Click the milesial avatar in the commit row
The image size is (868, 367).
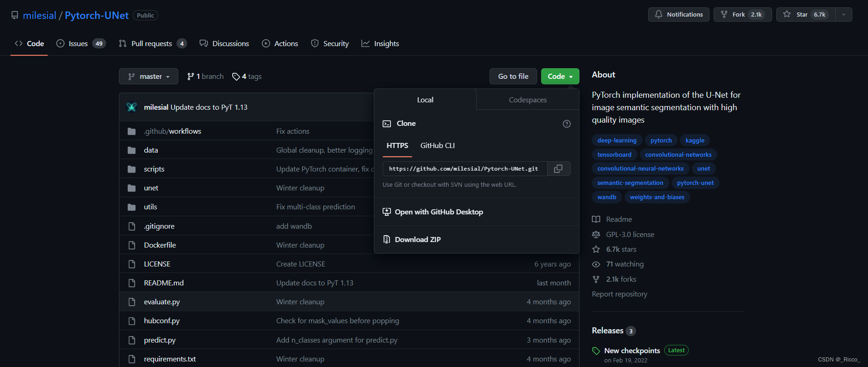click(131, 107)
